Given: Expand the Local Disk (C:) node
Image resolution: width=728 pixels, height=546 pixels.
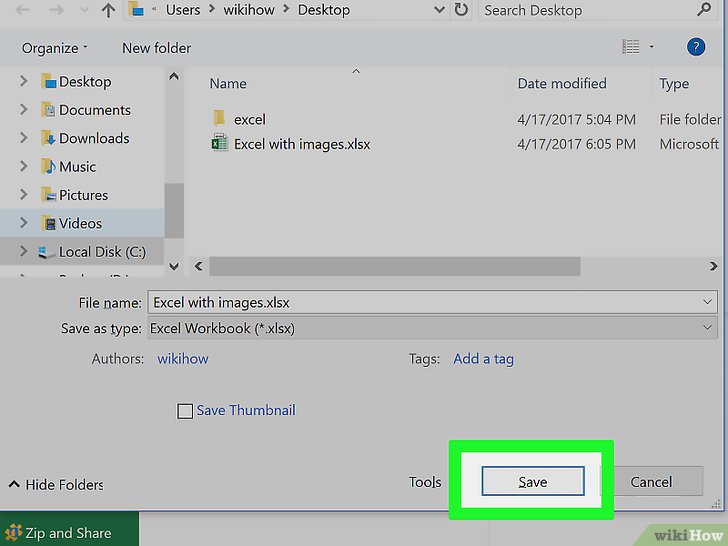Looking at the screenshot, I should [24, 252].
